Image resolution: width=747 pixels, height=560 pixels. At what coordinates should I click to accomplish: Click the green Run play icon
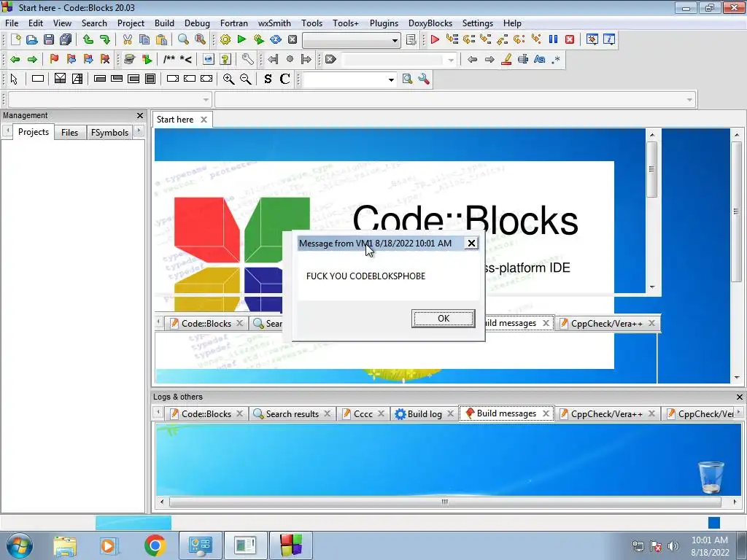(x=241, y=39)
